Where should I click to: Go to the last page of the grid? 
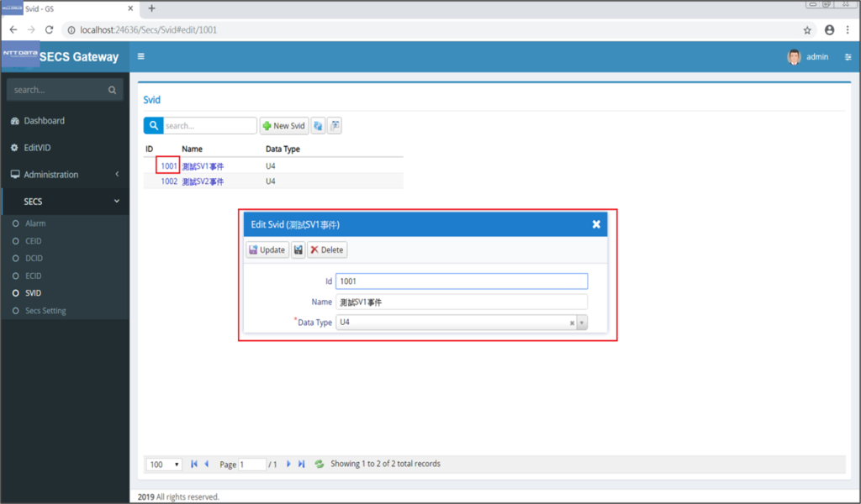pos(302,464)
